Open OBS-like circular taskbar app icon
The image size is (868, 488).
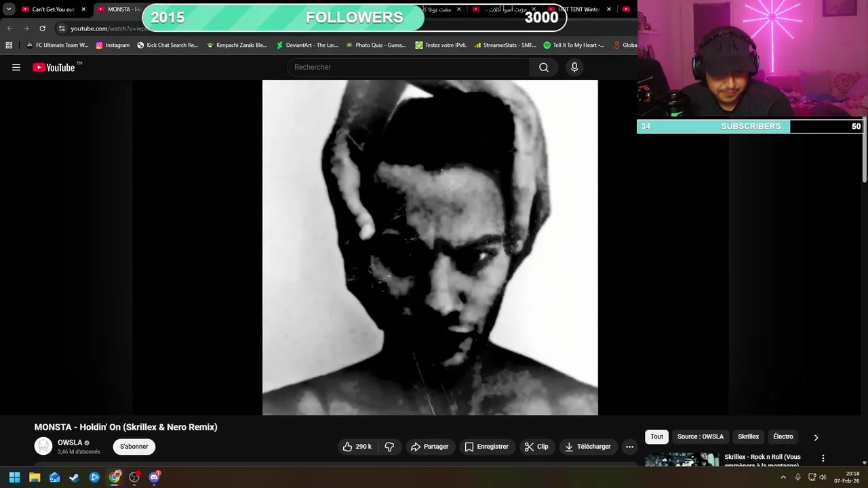click(134, 477)
